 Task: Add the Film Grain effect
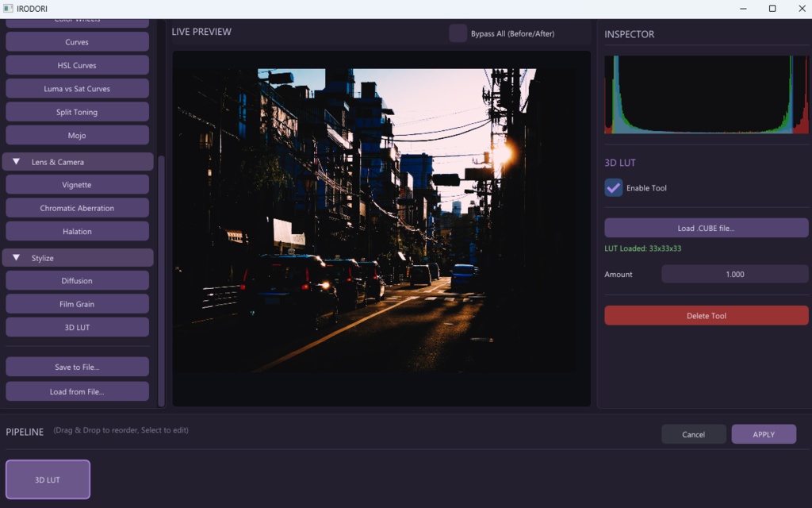(x=77, y=304)
